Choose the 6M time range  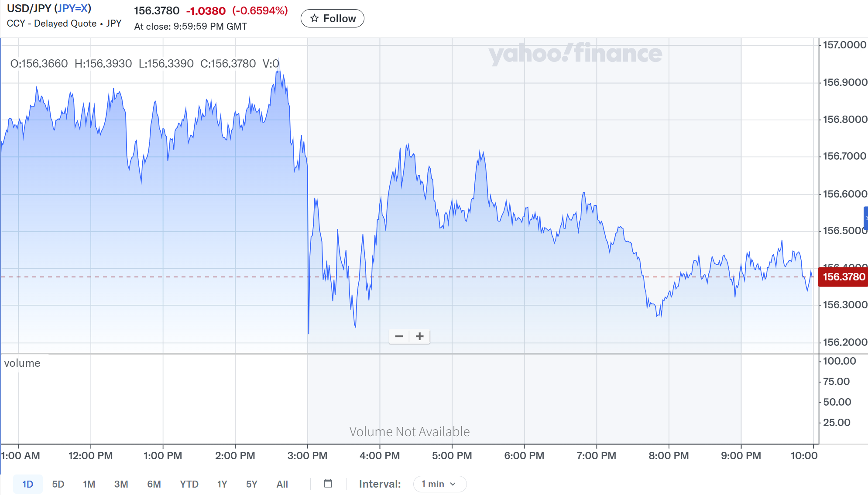pos(154,484)
